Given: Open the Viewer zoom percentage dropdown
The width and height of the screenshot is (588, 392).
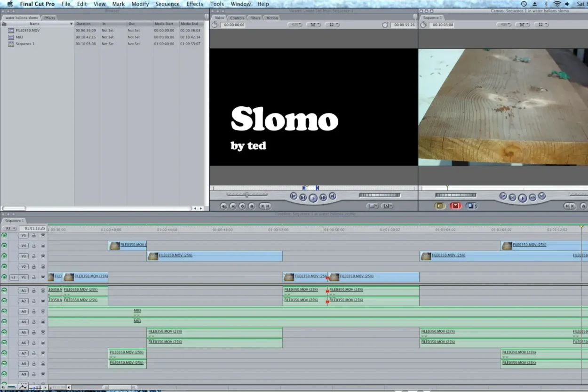Looking at the screenshot, I should [x=295, y=24].
